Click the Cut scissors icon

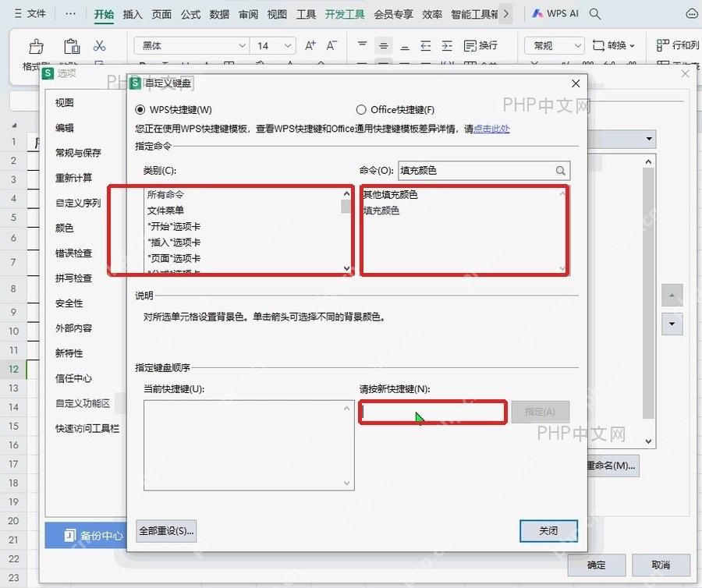(x=99, y=46)
